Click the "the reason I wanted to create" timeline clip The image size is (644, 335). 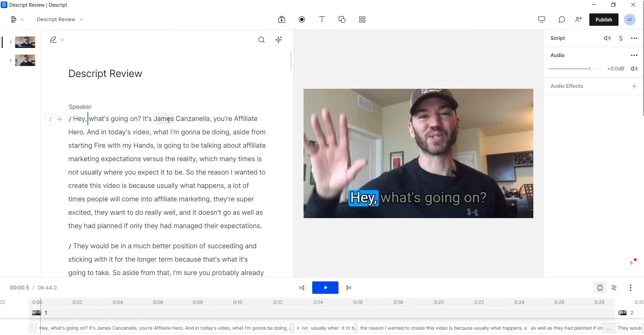pos(443,328)
